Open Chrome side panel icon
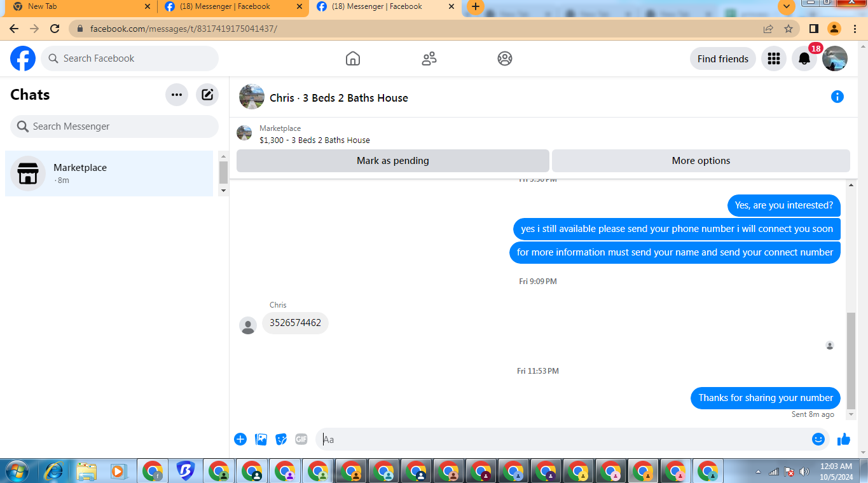Screen dimensions: 868x483 (x=813, y=29)
